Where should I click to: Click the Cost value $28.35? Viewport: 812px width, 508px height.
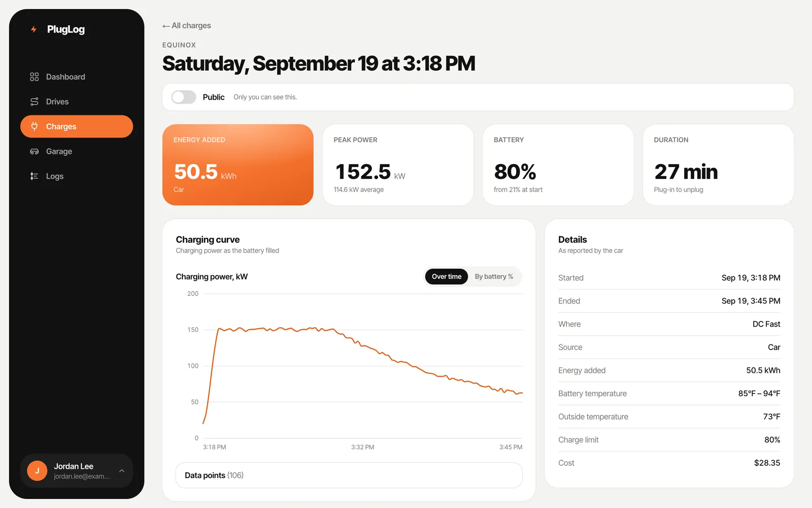(x=767, y=463)
